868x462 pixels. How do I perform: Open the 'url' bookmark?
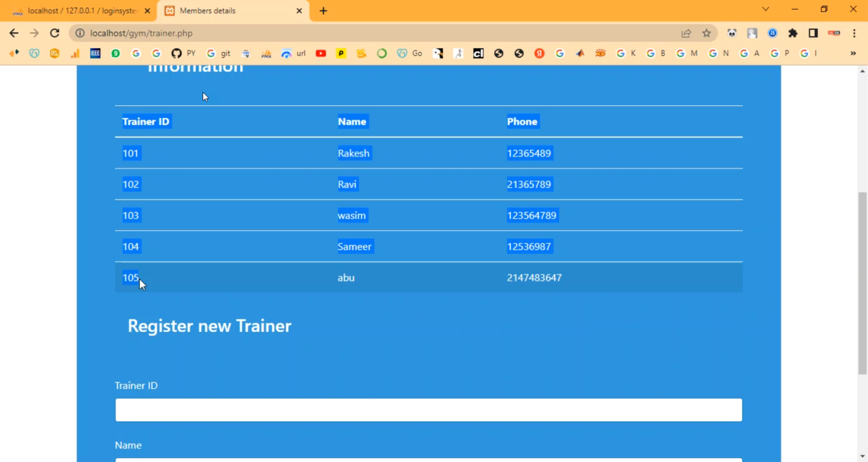click(293, 53)
